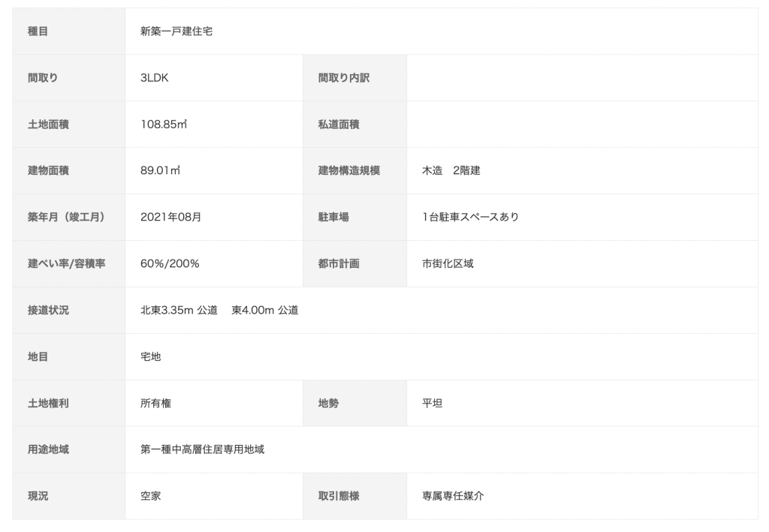This screenshot has width=769, height=532.
Task: Select the 2021年08月 completion date text
Action: [x=170, y=218]
